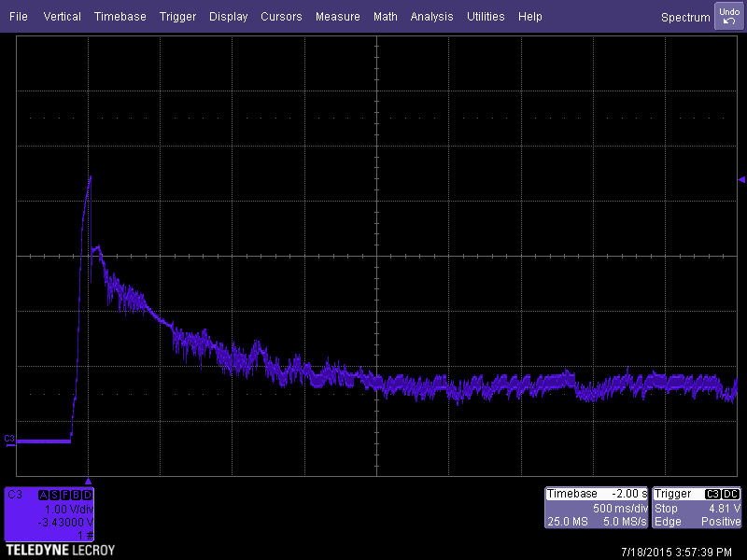The height and width of the screenshot is (560, 747).
Task: Open the Vertical menu
Action: tap(62, 17)
